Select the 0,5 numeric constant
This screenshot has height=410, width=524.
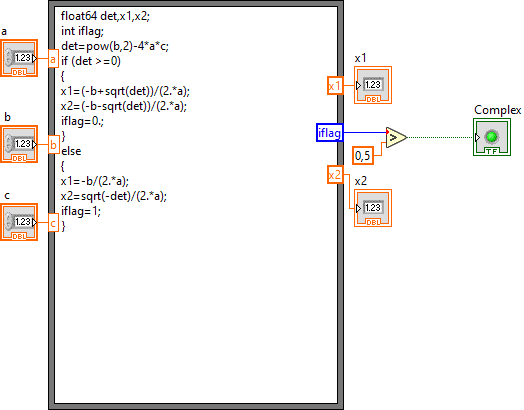pos(363,156)
